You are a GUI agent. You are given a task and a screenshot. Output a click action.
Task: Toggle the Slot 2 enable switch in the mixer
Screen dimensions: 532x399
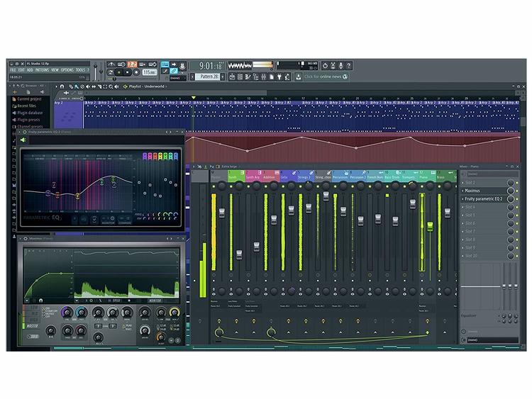click(x=516, y=183)
